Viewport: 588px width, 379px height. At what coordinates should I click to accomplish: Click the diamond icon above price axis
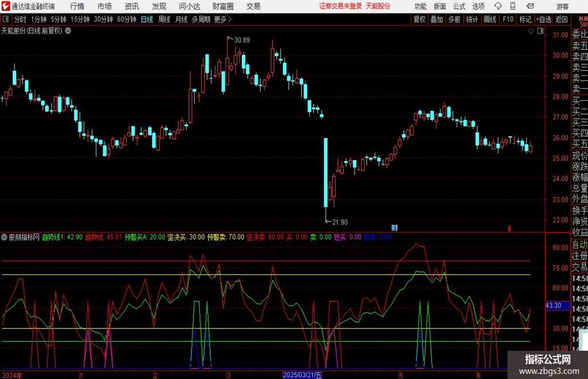[x=531, y=31]
